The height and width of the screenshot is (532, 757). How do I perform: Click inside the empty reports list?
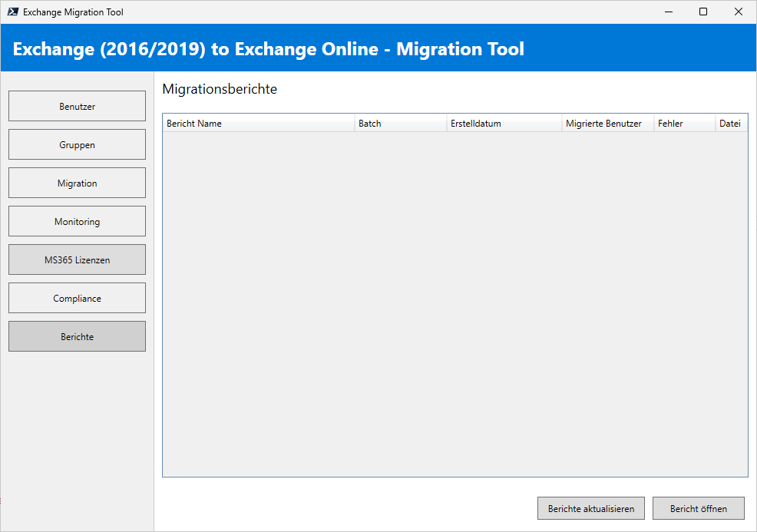(455, 303)
